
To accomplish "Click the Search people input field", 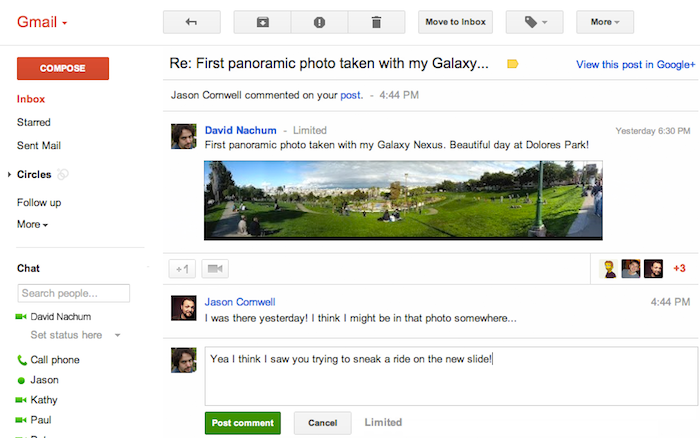I will point(74,293).
